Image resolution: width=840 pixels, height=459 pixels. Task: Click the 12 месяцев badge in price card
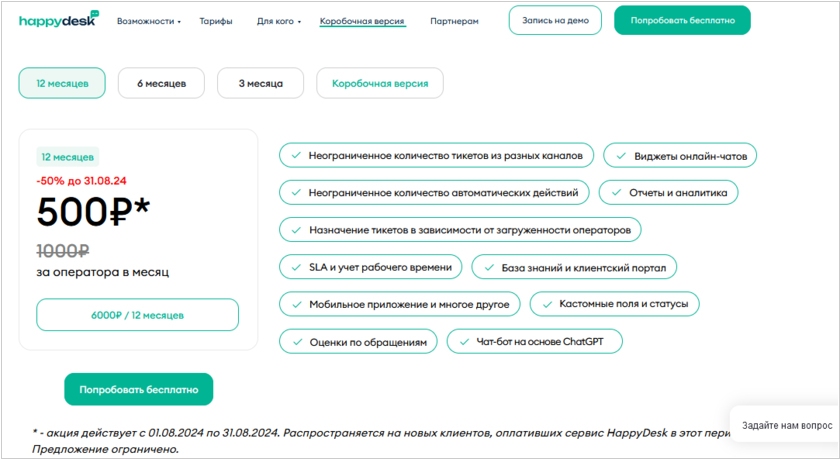click(x=68, y=157)
